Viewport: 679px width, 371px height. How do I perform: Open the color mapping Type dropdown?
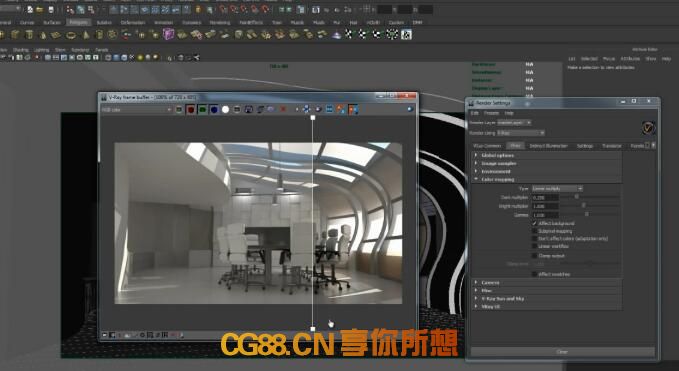pos(557,189)
